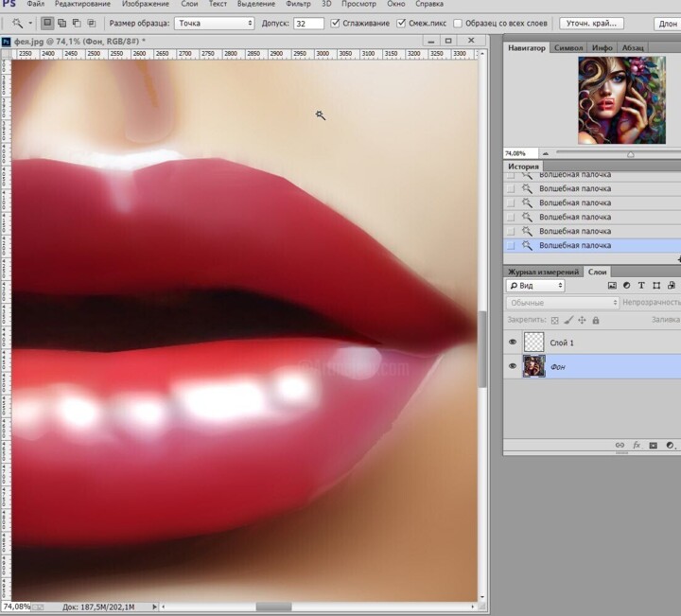Open the Выделение menu
This screenshot has width=681, height=616.
(256, 4)
